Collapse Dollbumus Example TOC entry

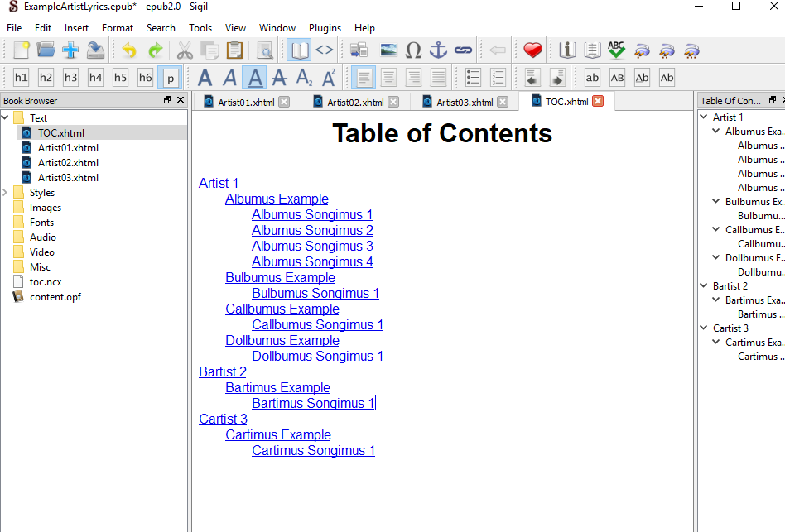(x=716, y=257)
